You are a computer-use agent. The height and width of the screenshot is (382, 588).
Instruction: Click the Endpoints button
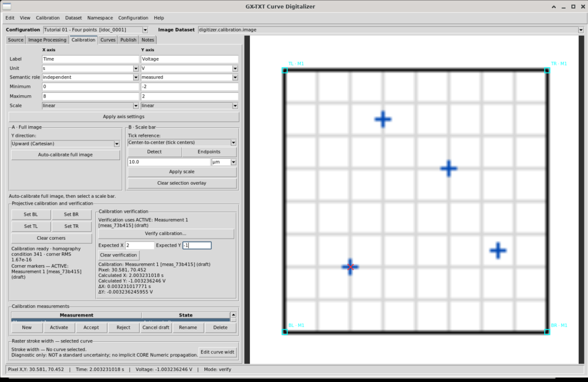pos(209,151)
